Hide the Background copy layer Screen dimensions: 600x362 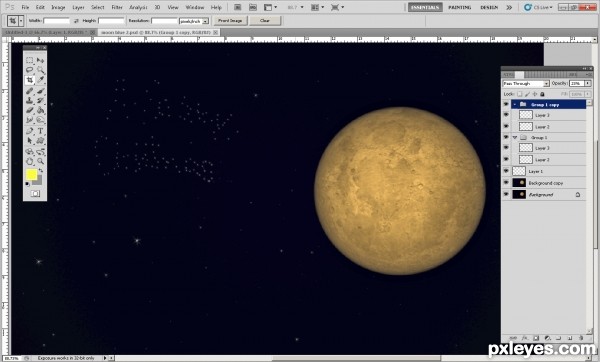pyautogui.click(x=506, y=183)
